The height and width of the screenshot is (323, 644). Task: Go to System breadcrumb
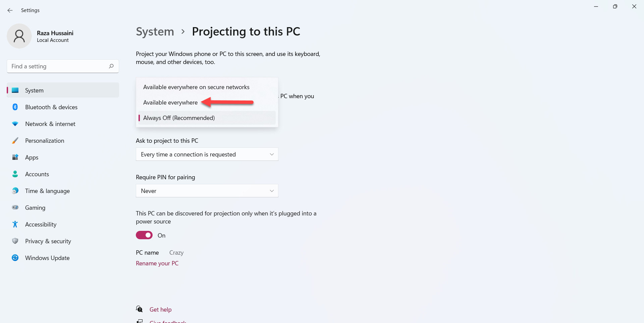point(155,31)
